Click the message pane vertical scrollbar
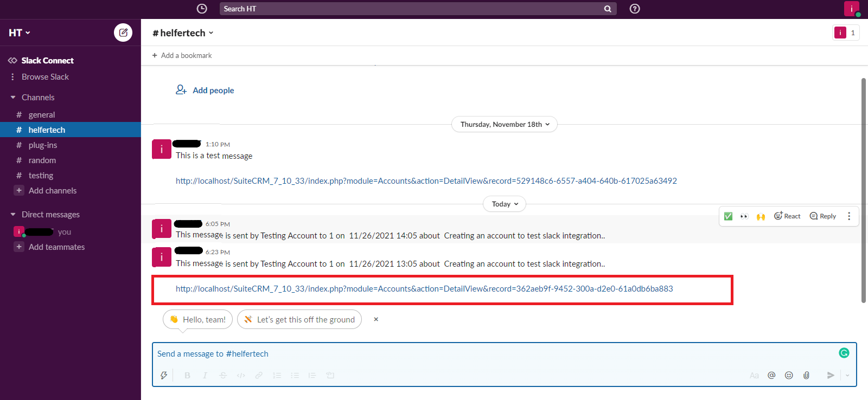Image resolution: width=868 pixels, height=400 pixels. pos(864,190)
